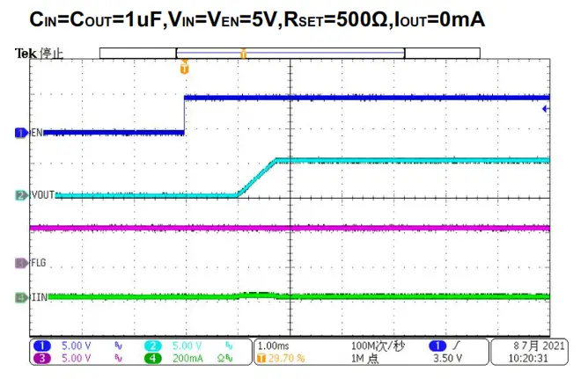Image resolution: width=588 pixels, height=379 pixels.
Task: Click the channel 2 badge in readout
Action: (152, 346)
